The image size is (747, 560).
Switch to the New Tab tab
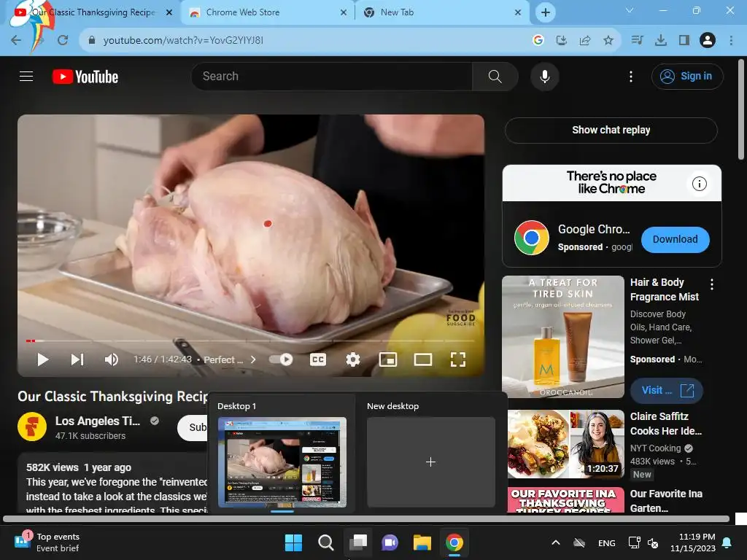(442, 12)
